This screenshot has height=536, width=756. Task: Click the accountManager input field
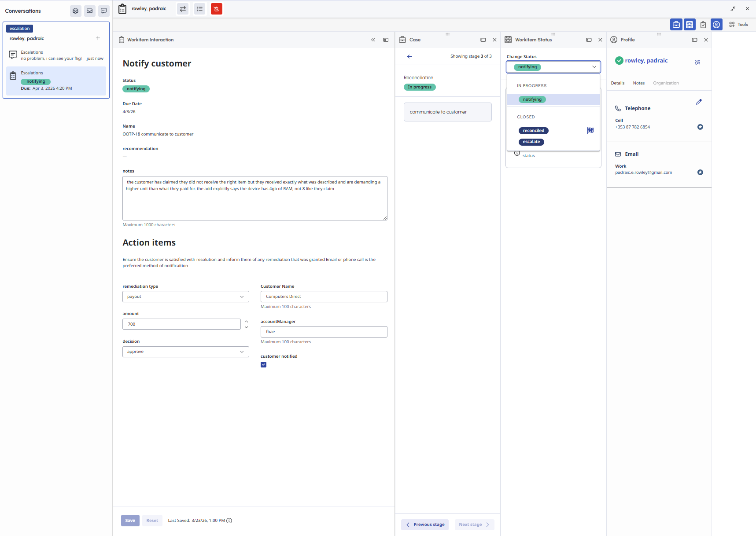click(324, 332)
